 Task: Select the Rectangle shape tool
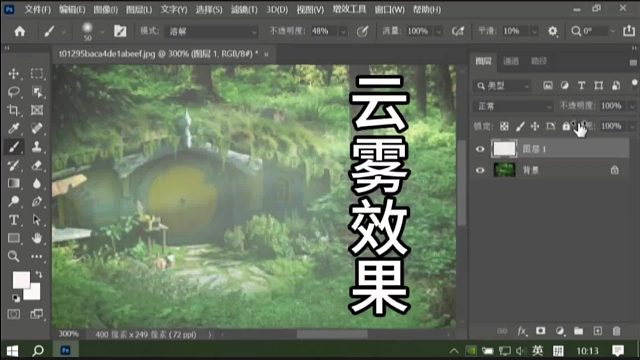(13, 238)
